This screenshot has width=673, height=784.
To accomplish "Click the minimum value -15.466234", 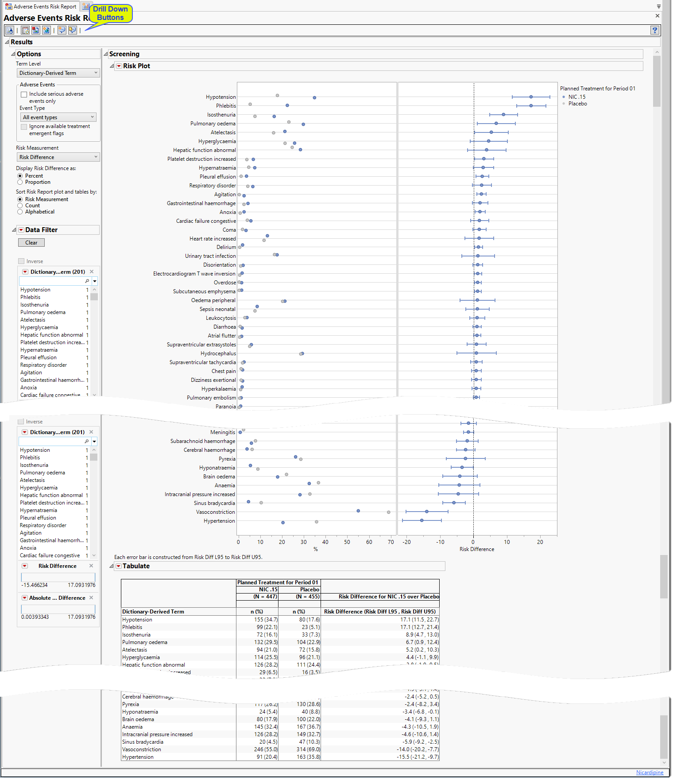I will (35, 585).
